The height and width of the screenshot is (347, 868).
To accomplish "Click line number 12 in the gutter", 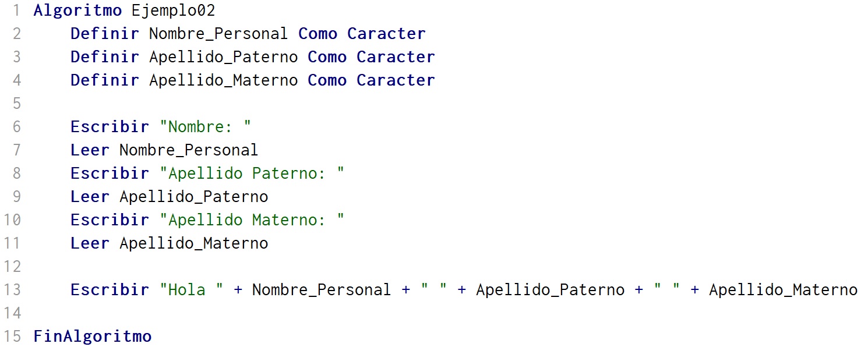I will coord(12,267).
